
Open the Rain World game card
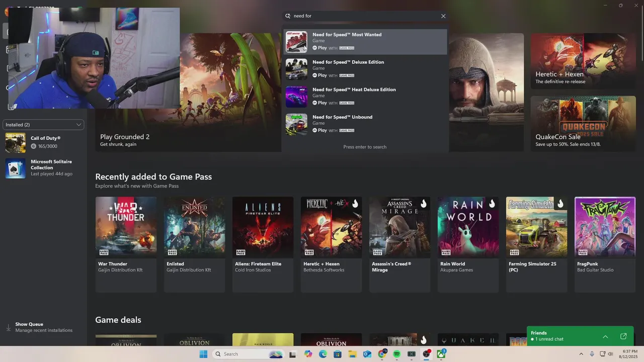(468, 244)
